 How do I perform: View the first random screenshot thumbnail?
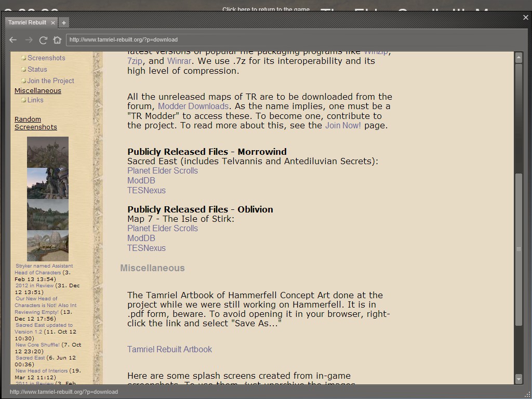click(47, 152)
